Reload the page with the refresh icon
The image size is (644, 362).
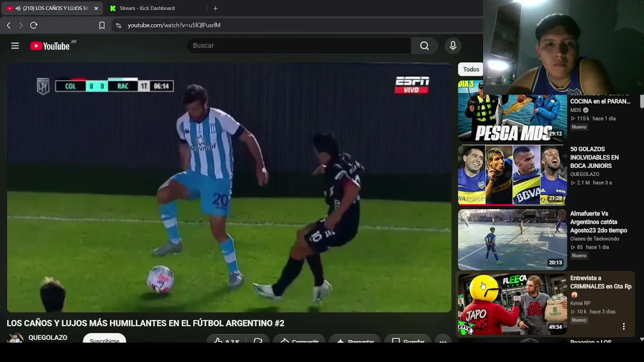click(x=34, y=25)
